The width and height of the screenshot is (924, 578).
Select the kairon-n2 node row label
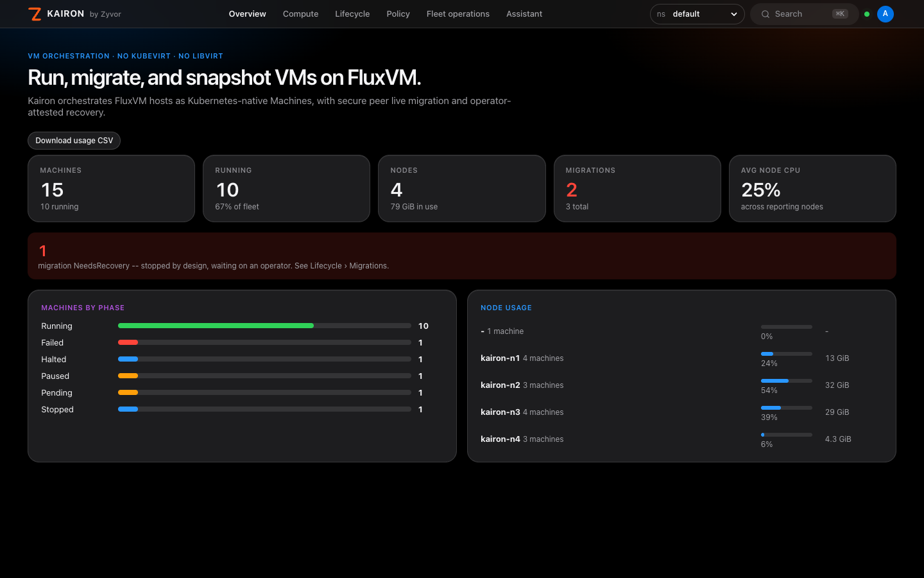click(x=501, y=385)
